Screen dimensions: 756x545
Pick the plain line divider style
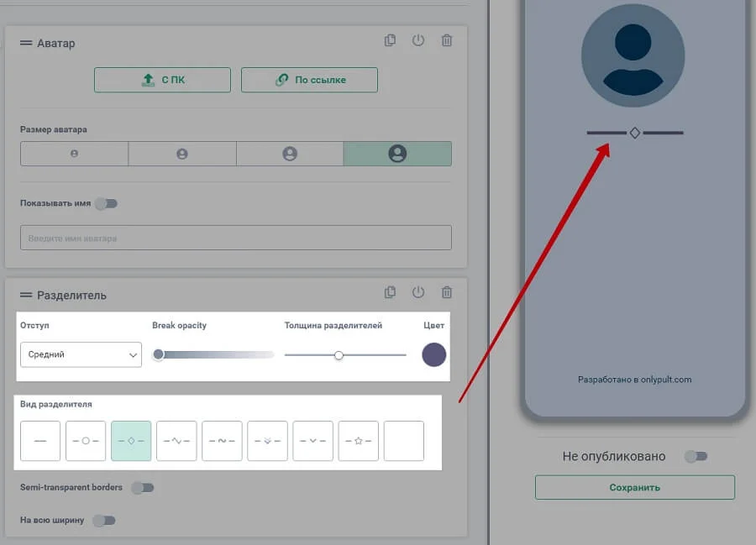click(x=40, y=441)
